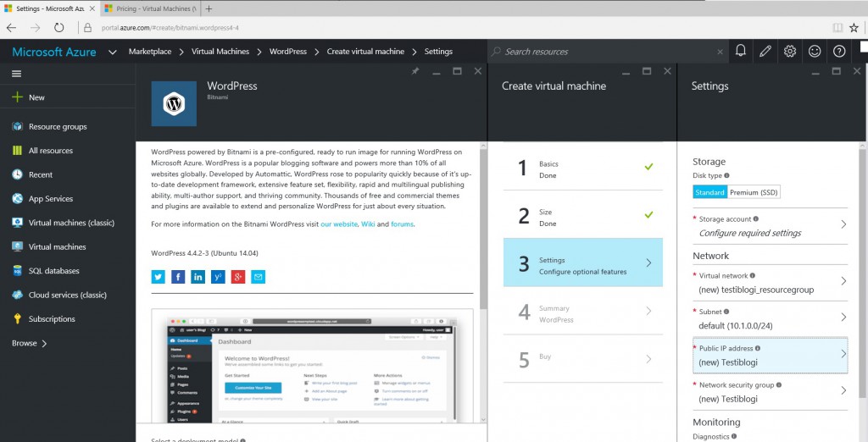Clear search with the X icon
Image resolution: width=868 pixels, height=442 pixels.
[720, 52]
